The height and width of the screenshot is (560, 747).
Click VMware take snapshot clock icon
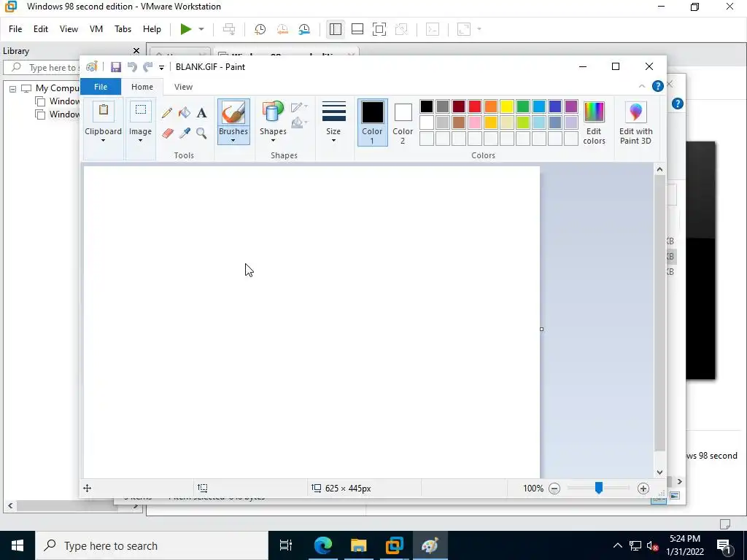tap(260, 29)
